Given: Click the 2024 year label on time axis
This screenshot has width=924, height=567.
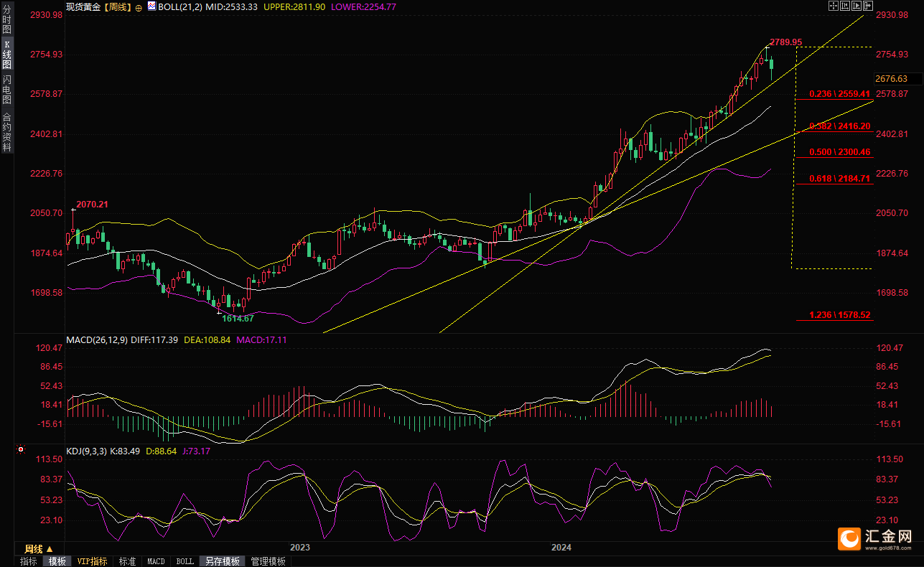Looking at the screenshot, I should tap(561, 548).
